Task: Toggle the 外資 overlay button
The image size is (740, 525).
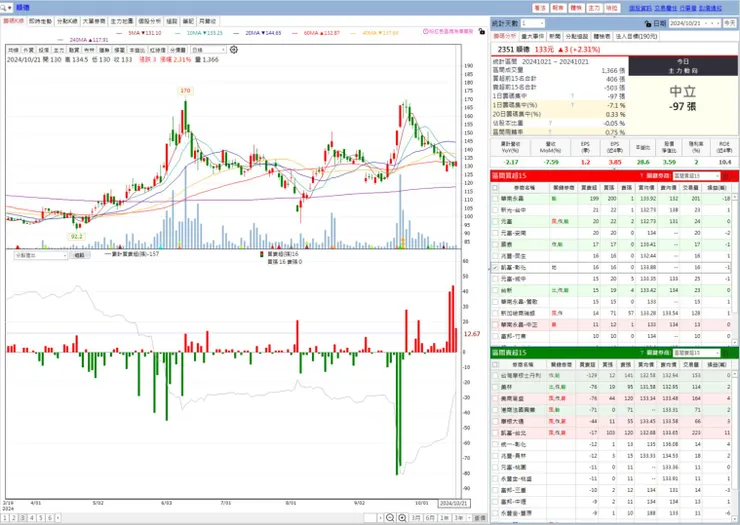Action: pyautogui.click(x=28, y=50)
